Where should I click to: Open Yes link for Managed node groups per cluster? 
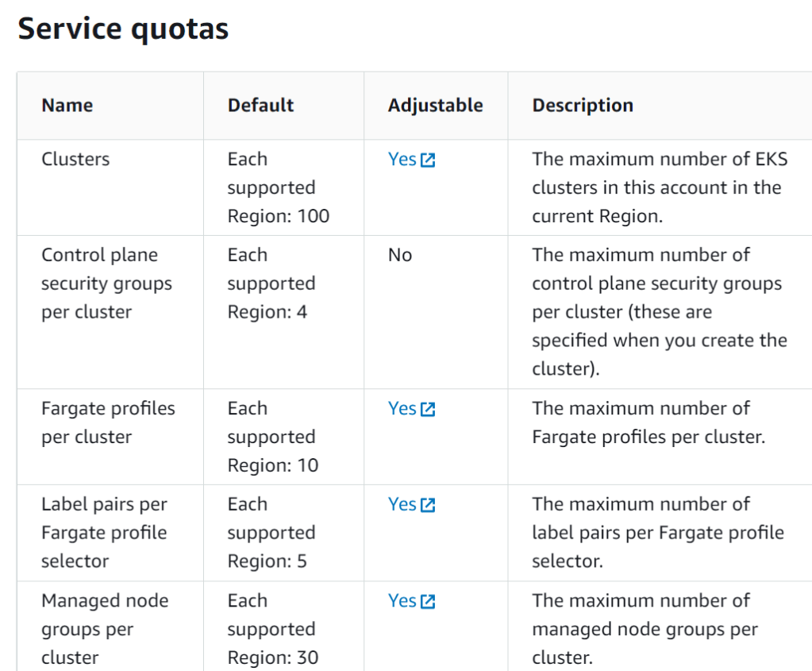402,601
